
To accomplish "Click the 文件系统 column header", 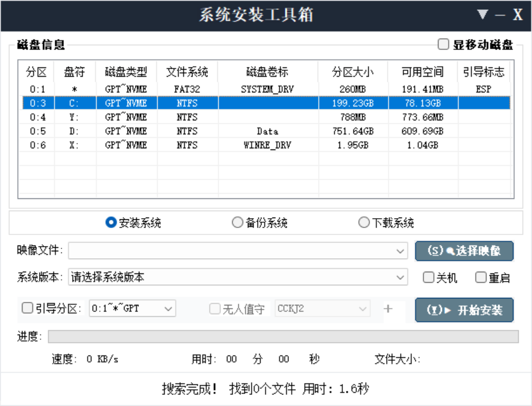I will point(187,72).
